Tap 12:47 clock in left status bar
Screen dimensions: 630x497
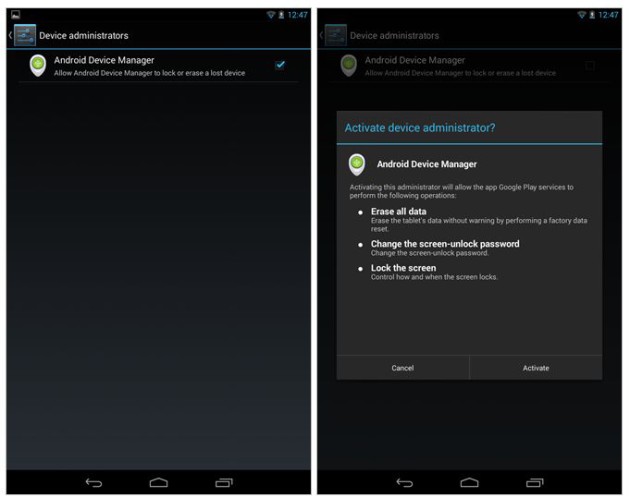tap(297, 15)
